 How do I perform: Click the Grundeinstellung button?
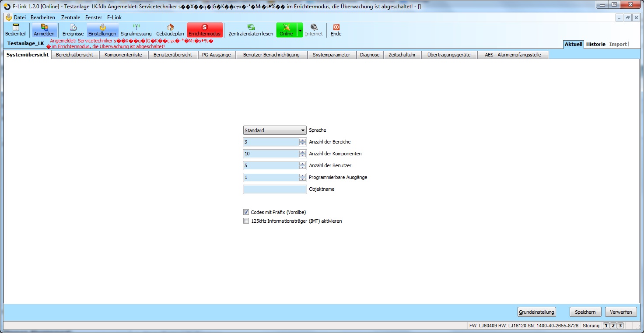pyautogui.click(x=536, y=312)
